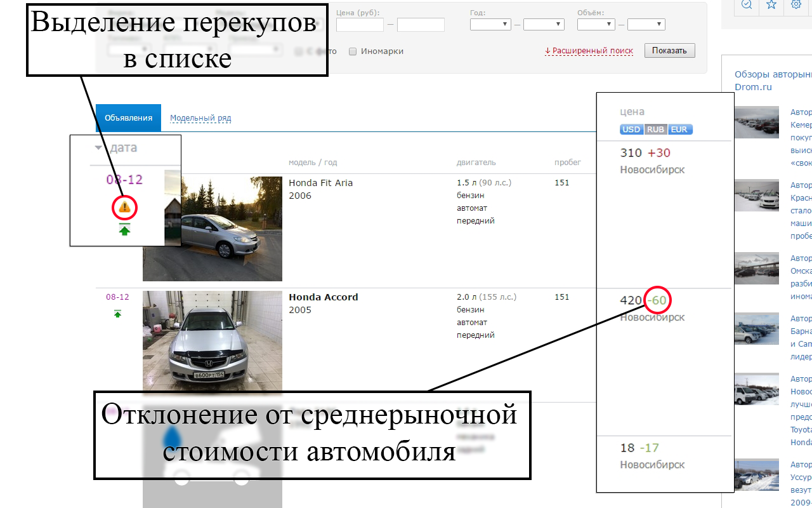Open the sidebar thumbnail next to Омска article
The width and height of the screenshot is (812, 508).
coord(757,268)
